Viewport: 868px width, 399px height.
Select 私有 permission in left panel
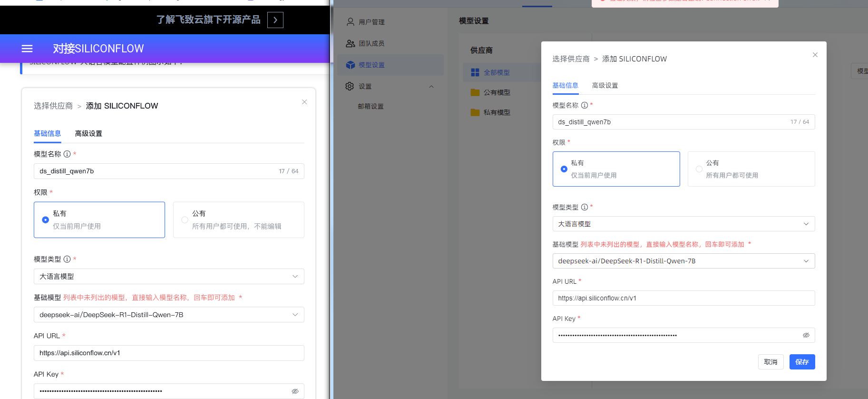click(x=99, y=220)
